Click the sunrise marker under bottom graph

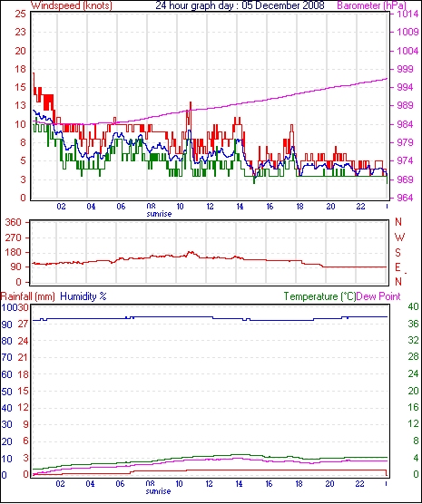158,491
